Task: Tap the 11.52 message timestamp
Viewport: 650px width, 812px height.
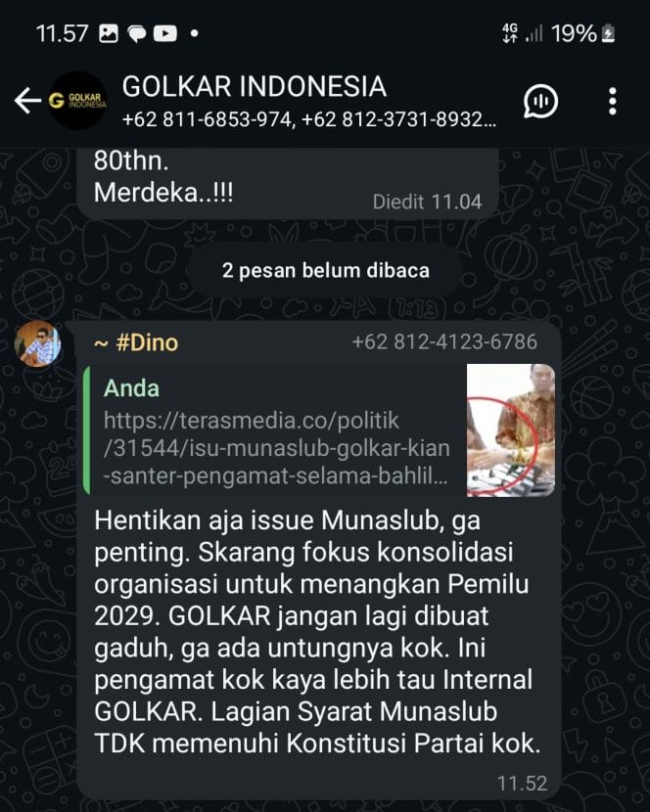Action: (522, 783)
